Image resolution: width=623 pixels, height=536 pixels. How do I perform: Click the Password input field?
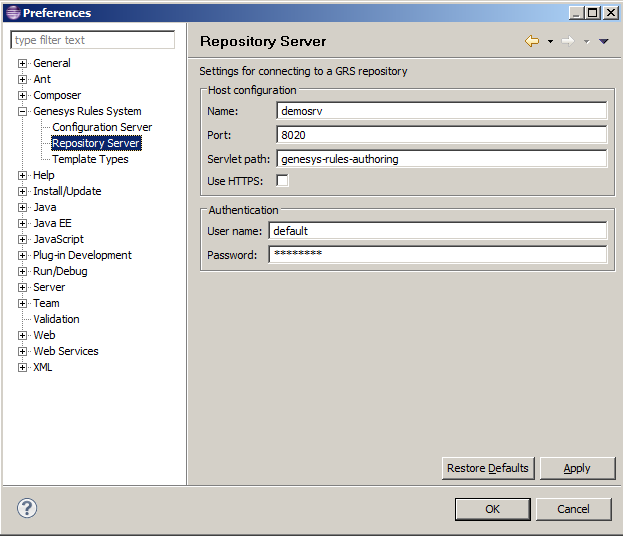pos(437,255)
